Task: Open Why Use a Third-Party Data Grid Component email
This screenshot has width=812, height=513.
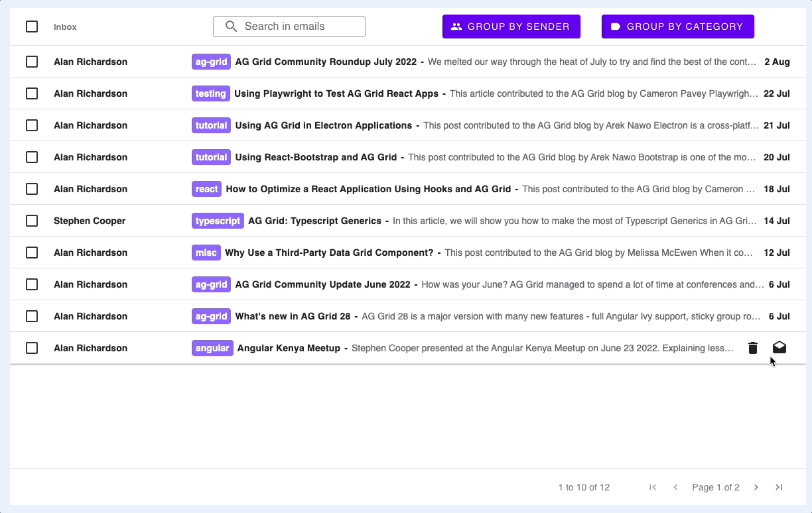Action: point(329,253)
